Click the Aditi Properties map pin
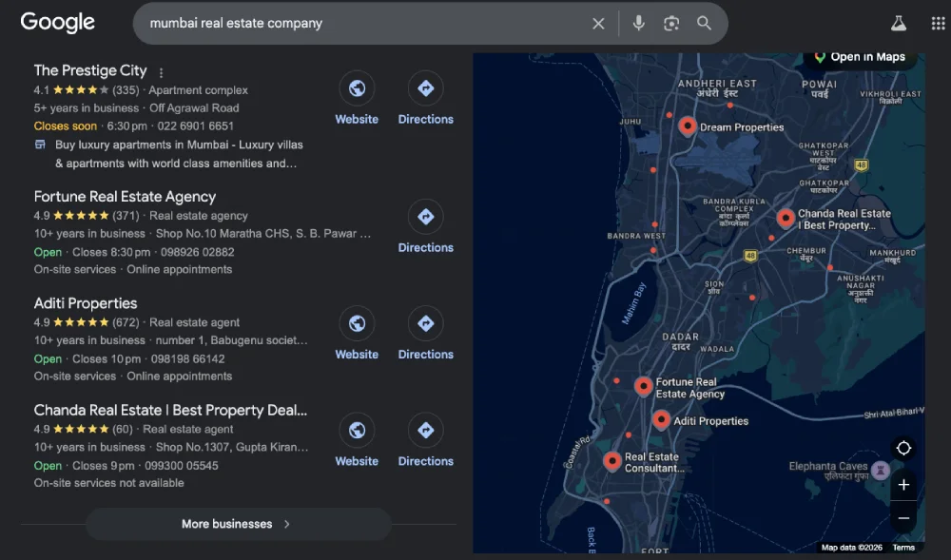The image size is (951, 560). click(661, 419)
